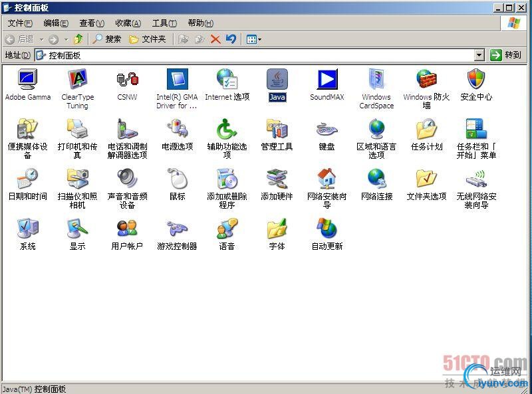Open 管理工具 icon
This screenshot has width=532, height=394.
pos(277,129)
